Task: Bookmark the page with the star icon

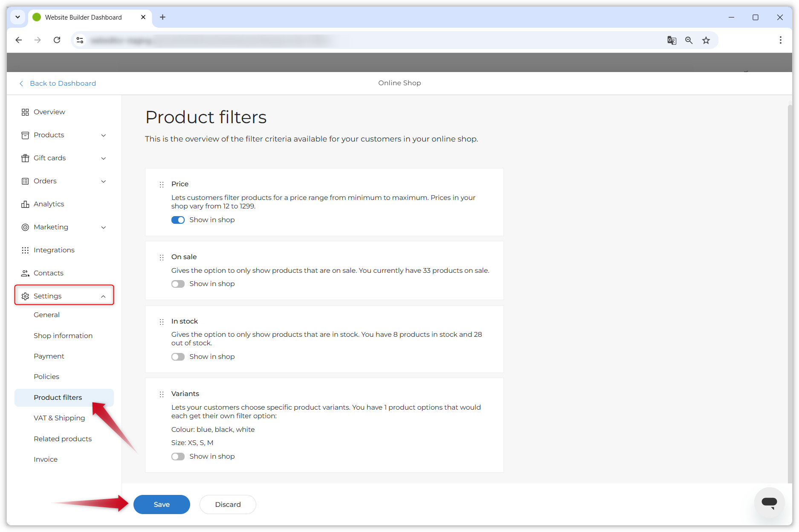Action: [x=706, y=40]
